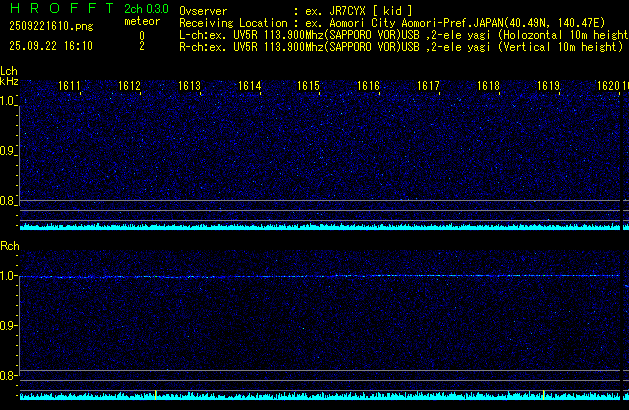Click the 1619 time marker
The image size is (629, 410).
point(548,87)
